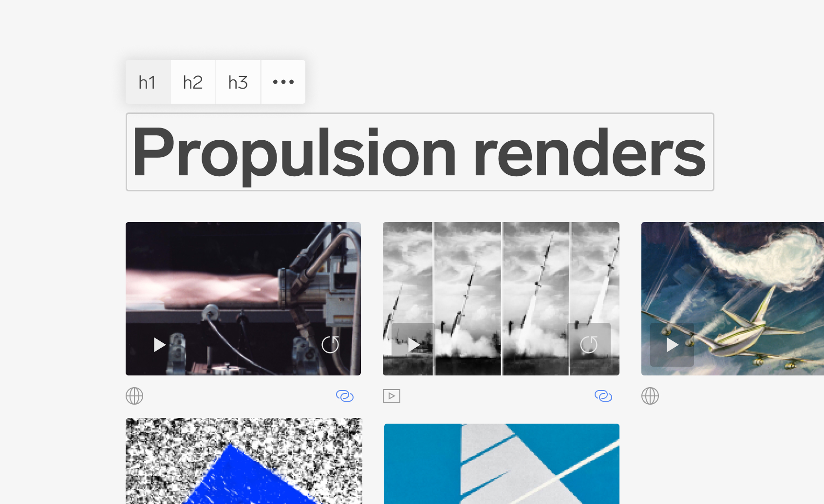
Task: Open the rocket launch sequence thumbnail
Action: (x=501, y=299)
